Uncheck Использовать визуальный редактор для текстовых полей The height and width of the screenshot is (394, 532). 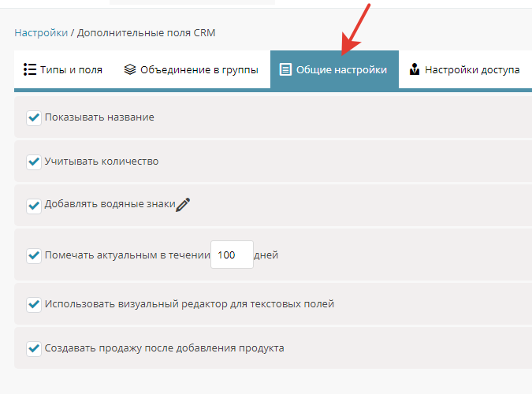click(34, 304)
